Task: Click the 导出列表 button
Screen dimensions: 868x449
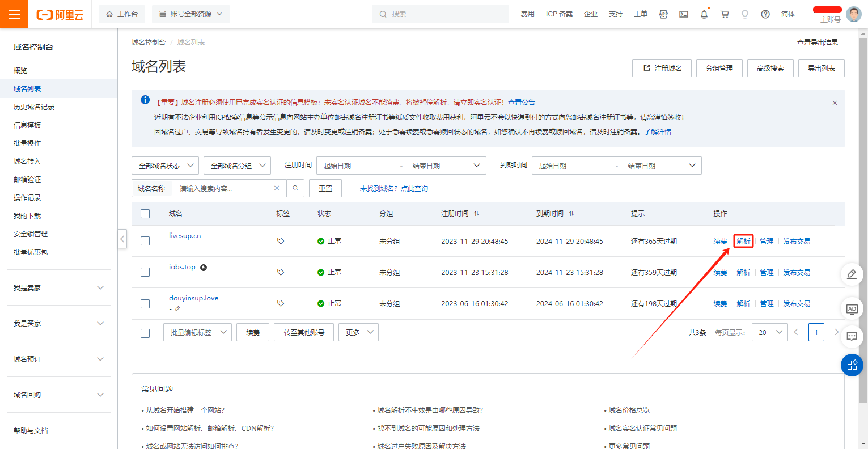Action: (x=822, y=68)
